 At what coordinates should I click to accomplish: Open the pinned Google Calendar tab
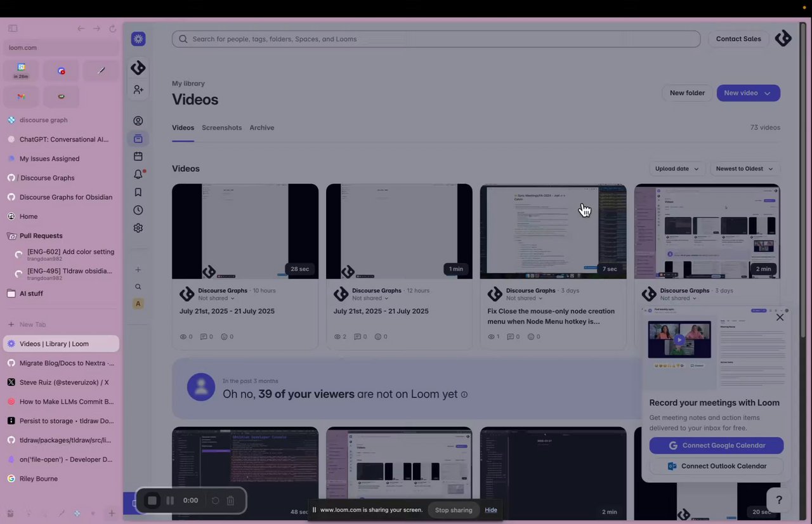[x=21, y=70]
